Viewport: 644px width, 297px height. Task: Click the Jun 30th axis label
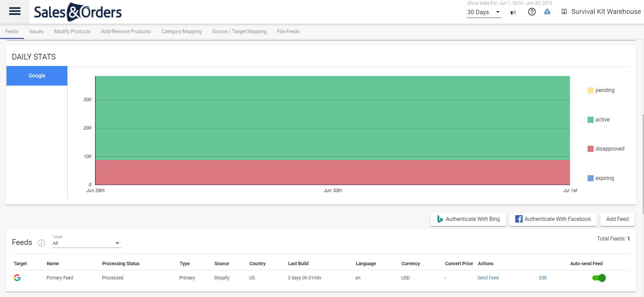click(333, 190)
